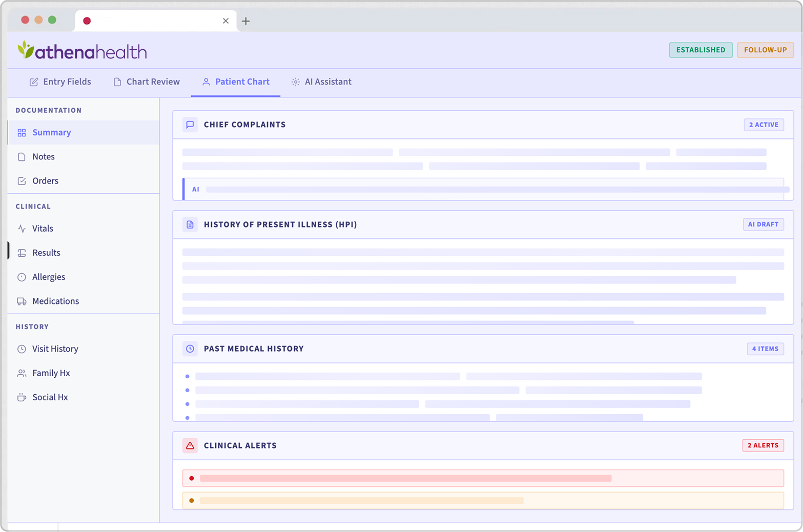This screenshot has width=803, height=532.
Task: Open Social Hx in the sidebar
Action: coord(84,397)
